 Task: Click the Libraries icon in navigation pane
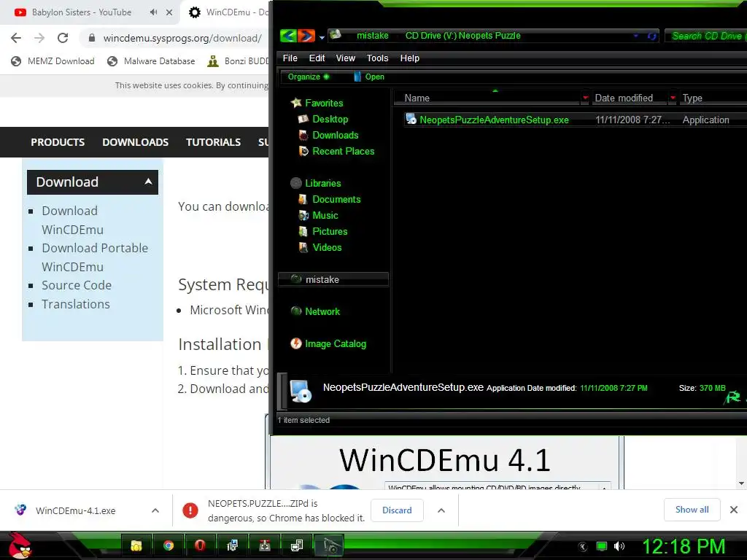(296, 183)
